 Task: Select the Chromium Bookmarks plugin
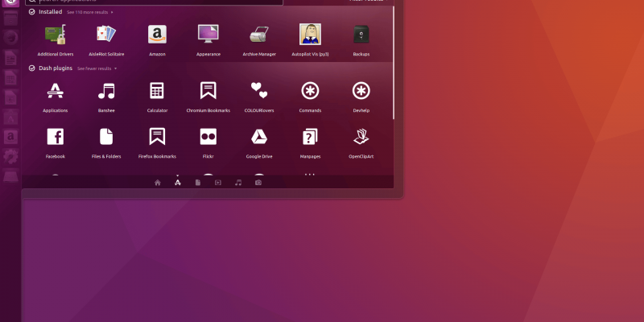(x=208, y=97)
